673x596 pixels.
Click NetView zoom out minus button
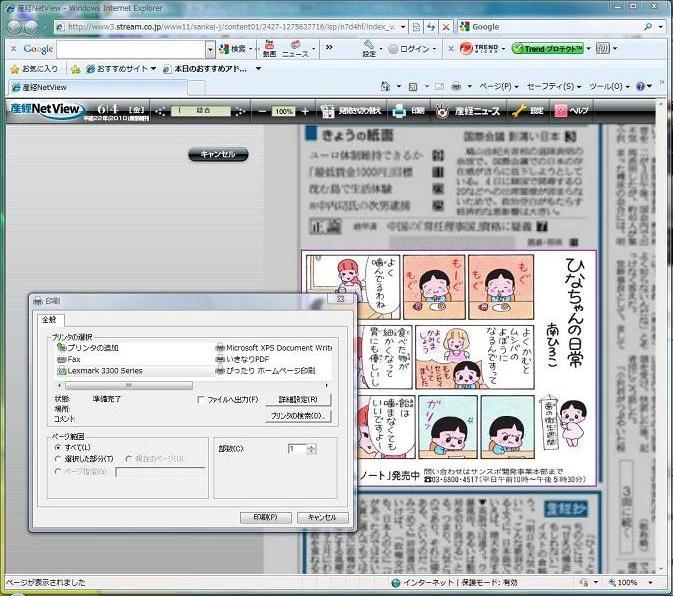[x=263, y=111]
